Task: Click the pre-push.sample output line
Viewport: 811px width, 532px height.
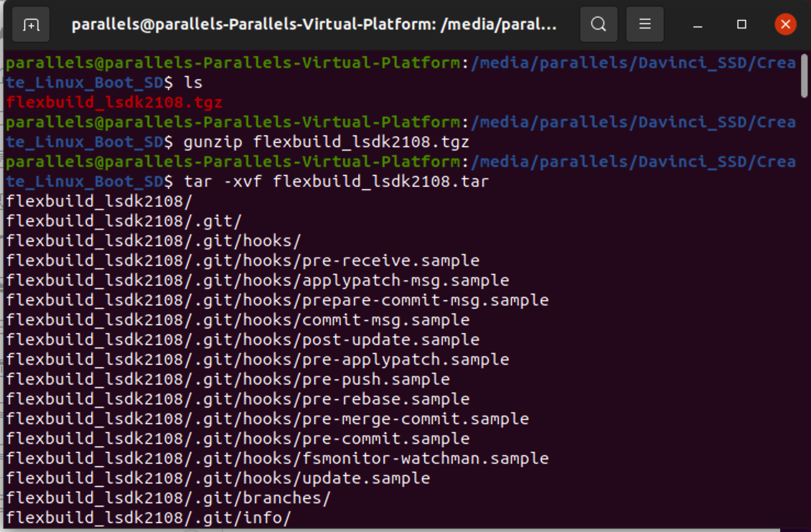Action: click(227, 379)
